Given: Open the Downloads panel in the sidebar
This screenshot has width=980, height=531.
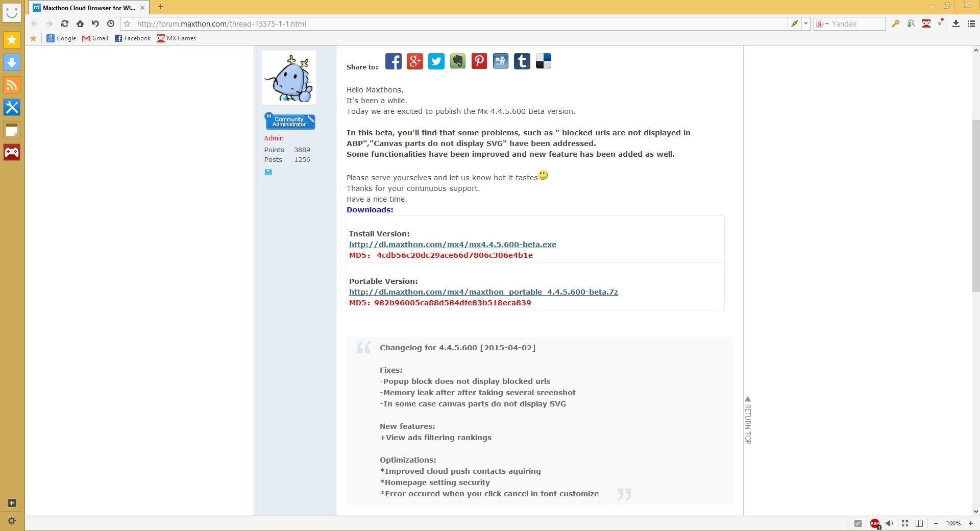Looking at the screenshot, I should (12, 62).
